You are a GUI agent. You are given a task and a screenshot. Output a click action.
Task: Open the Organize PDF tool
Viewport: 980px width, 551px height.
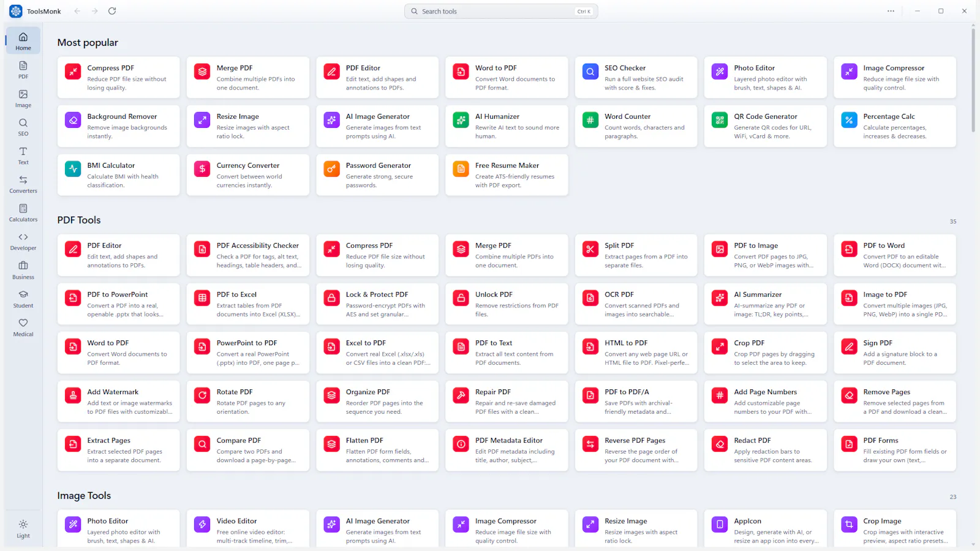pos(377,402)
